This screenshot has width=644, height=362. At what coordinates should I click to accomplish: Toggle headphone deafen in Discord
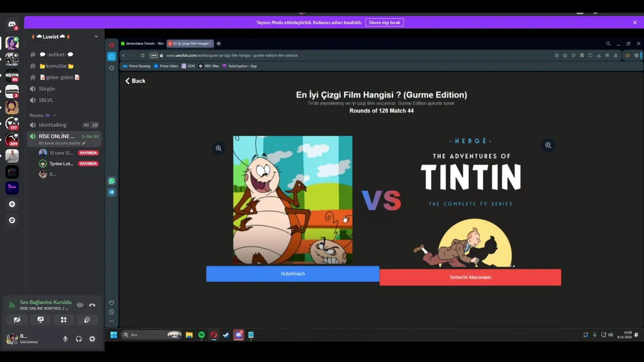point(79,339)
